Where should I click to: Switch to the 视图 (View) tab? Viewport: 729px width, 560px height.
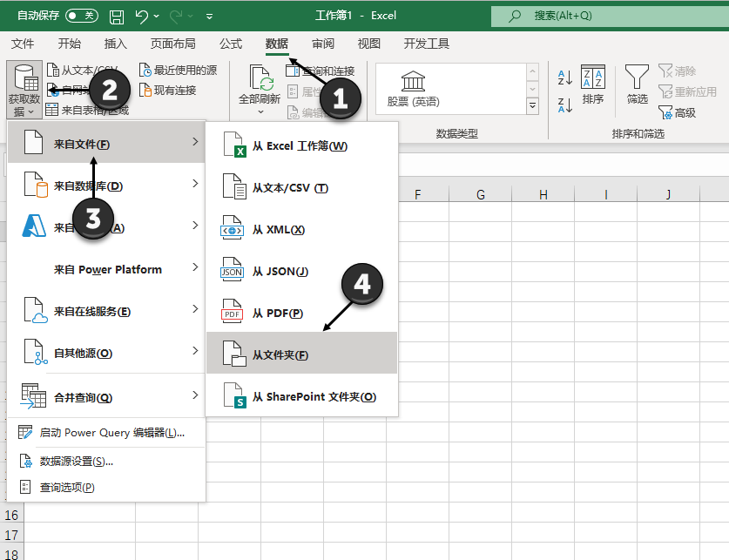(368, 44)
